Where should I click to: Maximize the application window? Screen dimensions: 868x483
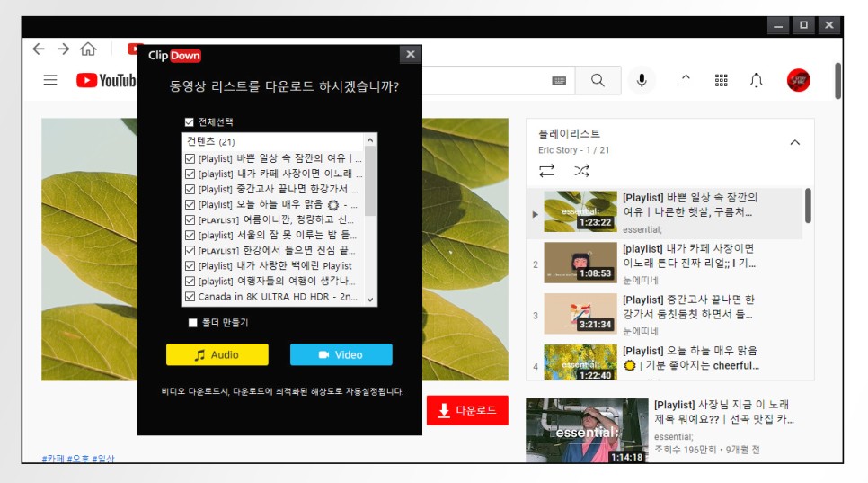pyautogui.click(x=804, y=25)
